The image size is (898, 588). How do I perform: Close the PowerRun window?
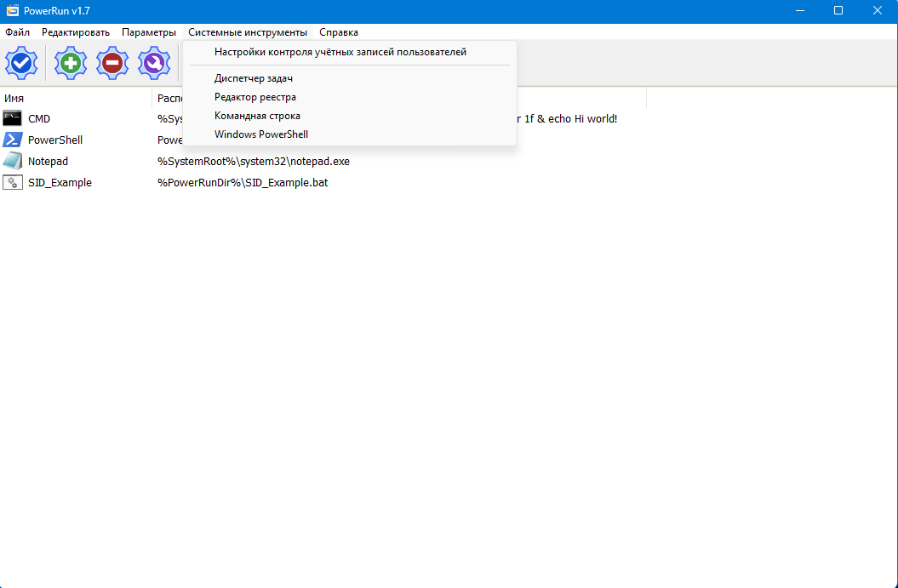pos(878,11)
